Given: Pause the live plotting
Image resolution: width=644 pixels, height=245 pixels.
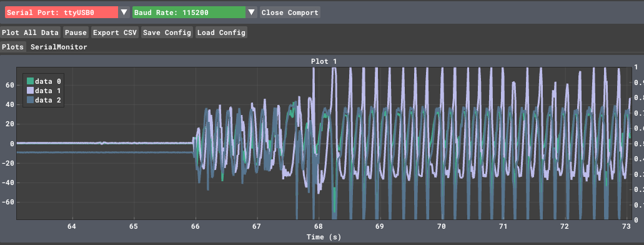Looking at the screenshot, I should click(x=76, y=32).
